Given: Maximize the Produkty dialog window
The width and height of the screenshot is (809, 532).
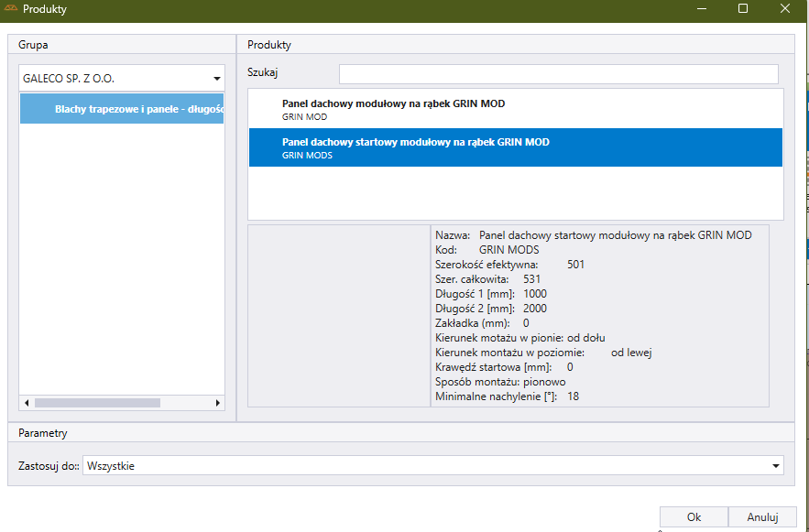Looking at the screenshot, I should pyautogui.click(x=743, y=9).
